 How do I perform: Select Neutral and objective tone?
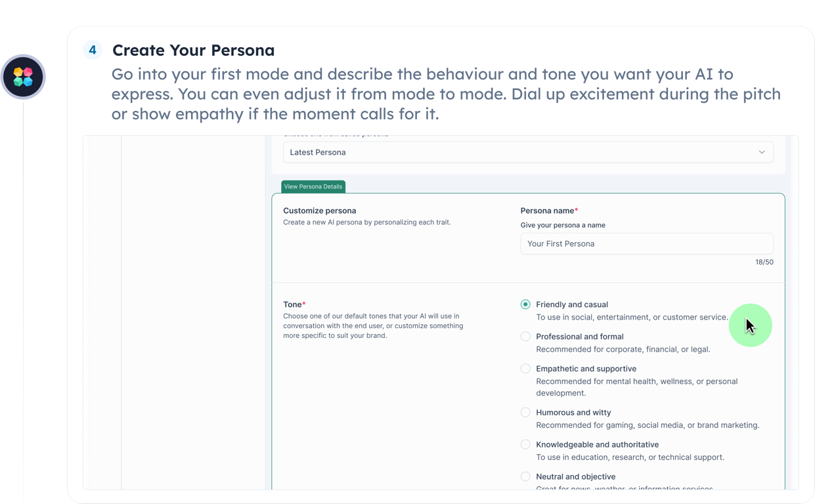(x=525, y=477)
